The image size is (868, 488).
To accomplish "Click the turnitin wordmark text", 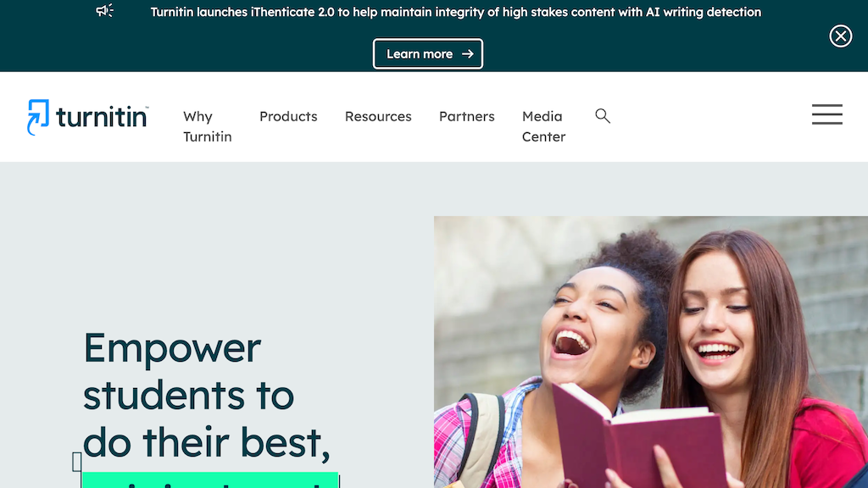I will pyautogui.click(x=102, y=117).
